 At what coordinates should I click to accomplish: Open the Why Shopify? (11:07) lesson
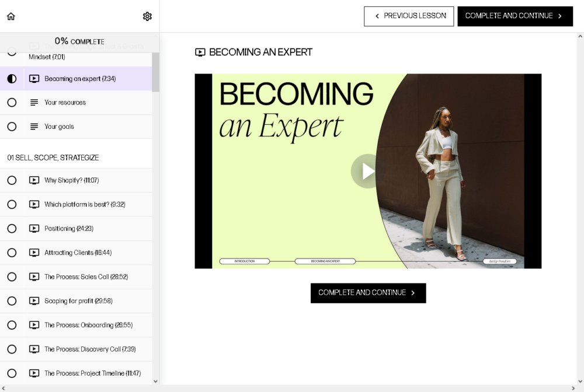click(76, 180)
